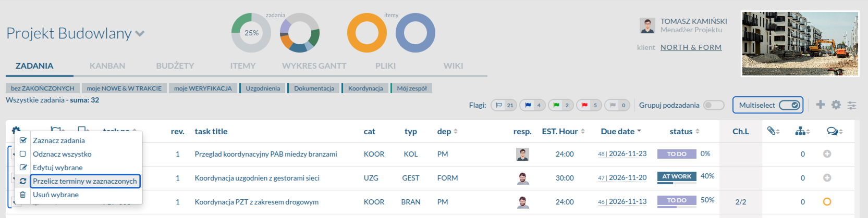Open settings gear next to Multiselect
This screenshot has height=218, width=868.
click(836, 105)
